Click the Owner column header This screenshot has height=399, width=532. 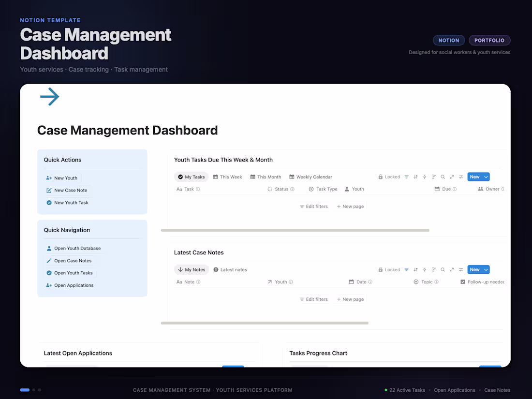(491, 189)
